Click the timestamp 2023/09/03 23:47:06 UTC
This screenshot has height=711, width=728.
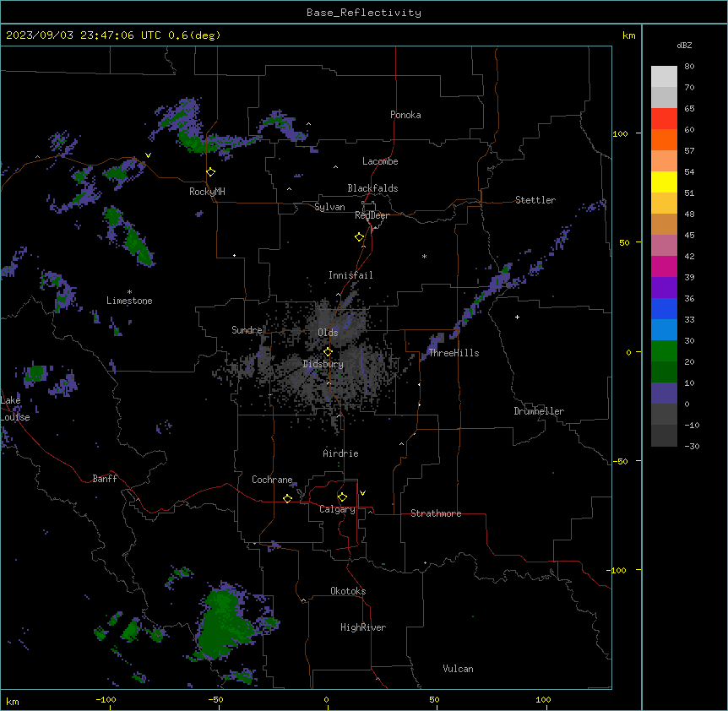click(84, 35)
